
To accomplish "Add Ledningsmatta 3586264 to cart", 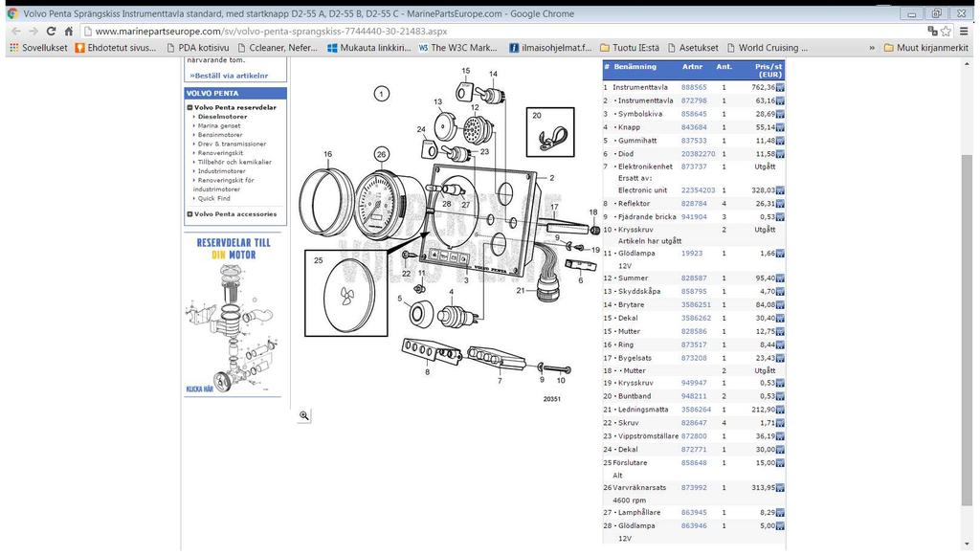I will [780, 410].
